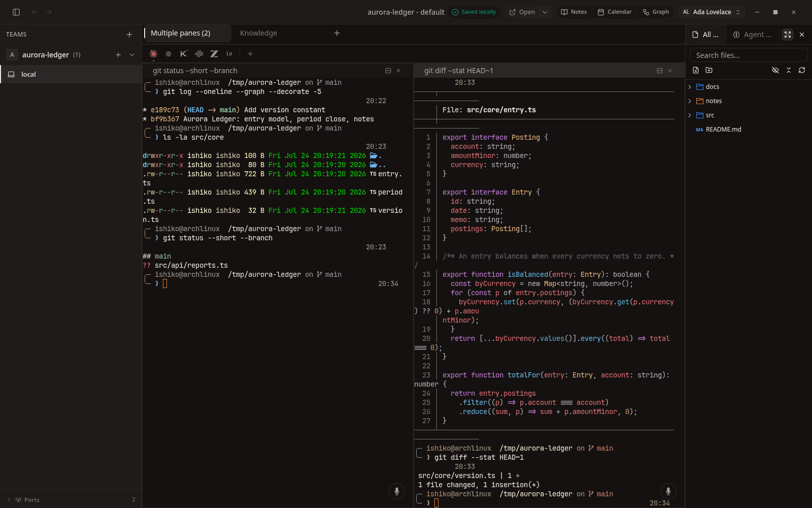Switch to the Agent tab
This screenshot has height=508, width=812.
pyautogui.click(x=752, y=35)
